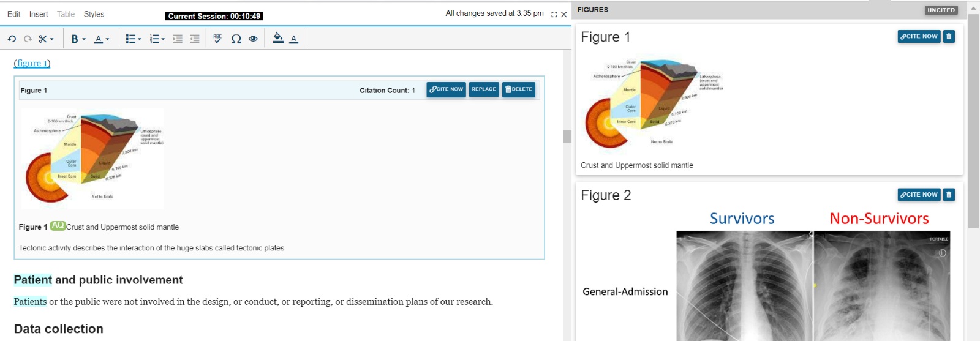
Task: Delete Figure 1 with card trash icon
Action: (x=949, y=36)
